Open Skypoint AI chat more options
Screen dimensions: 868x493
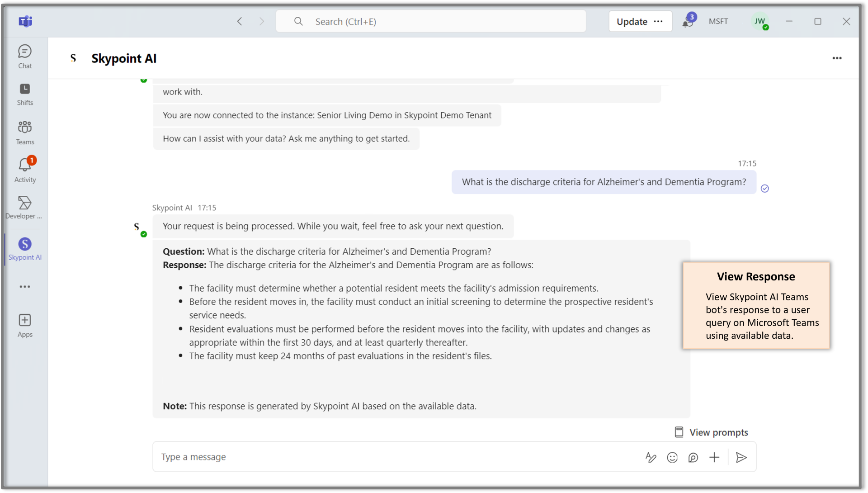[837, 58]
